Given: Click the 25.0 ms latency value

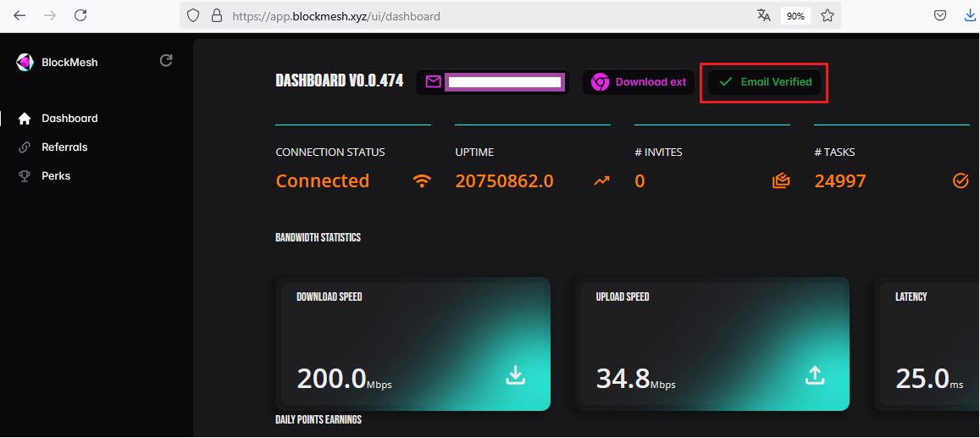Looking at the screenshot, I should click(x=930, y=379).
